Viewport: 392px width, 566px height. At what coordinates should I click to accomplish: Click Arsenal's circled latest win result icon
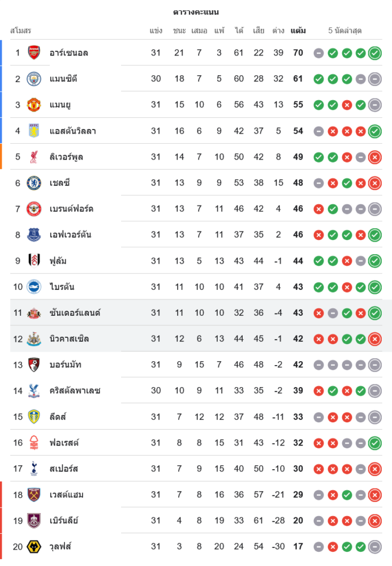coord(374,53)
